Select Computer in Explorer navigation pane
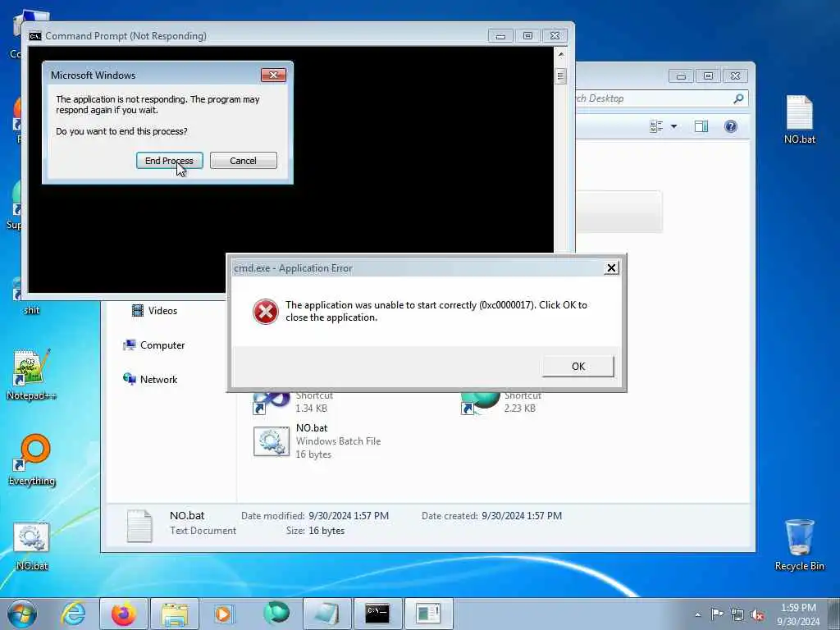This screenshot has width=840, height=630. click(154, 345)
